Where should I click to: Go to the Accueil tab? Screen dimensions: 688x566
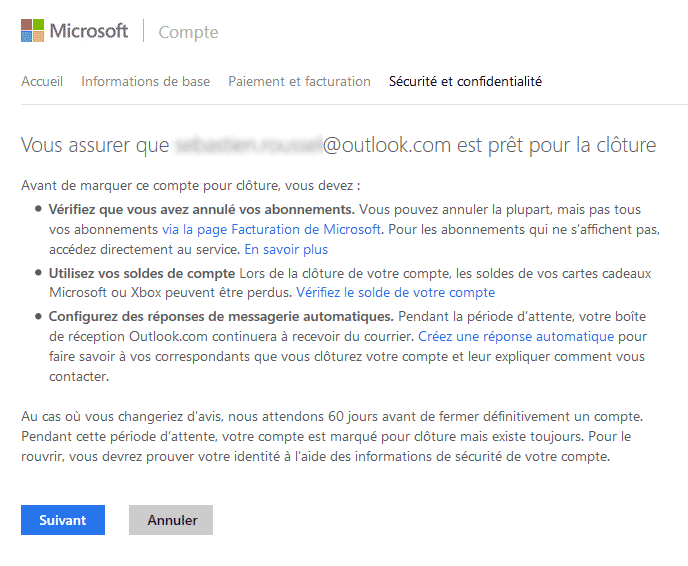click(42, 82)
